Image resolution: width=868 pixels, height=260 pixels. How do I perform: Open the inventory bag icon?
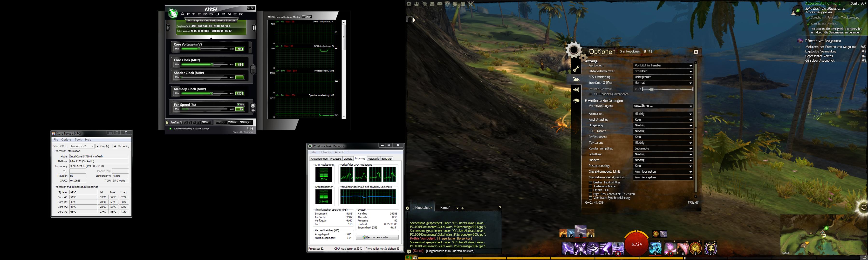coord(432,4)
